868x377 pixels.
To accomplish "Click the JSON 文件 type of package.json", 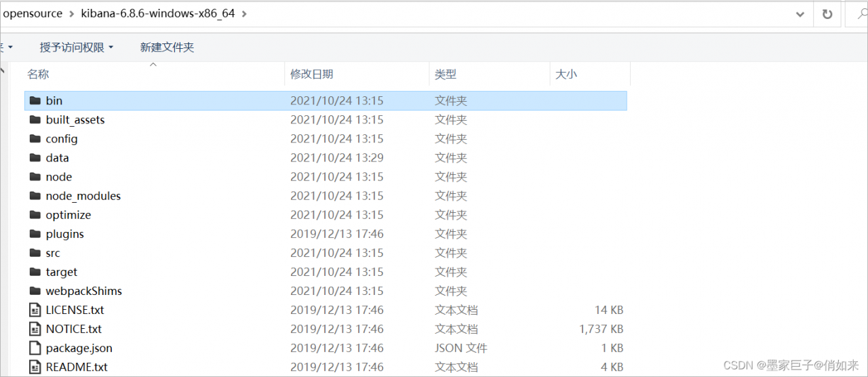I will point(461,348).
